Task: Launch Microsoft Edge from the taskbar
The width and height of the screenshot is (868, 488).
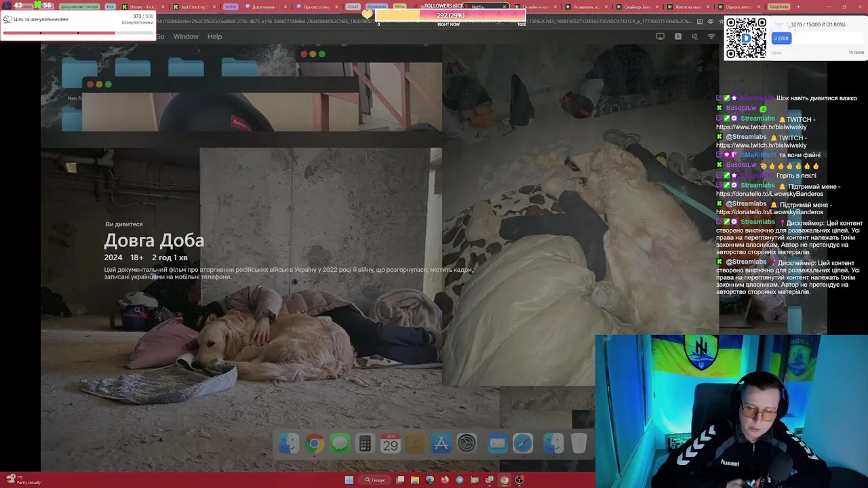Action: tap(430, 480)
